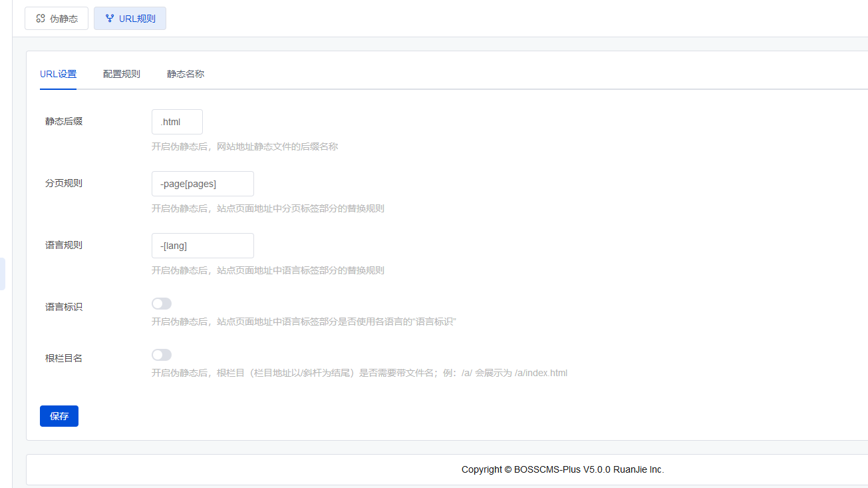Click the 根栏目名 label text

(x=64, y=358)
